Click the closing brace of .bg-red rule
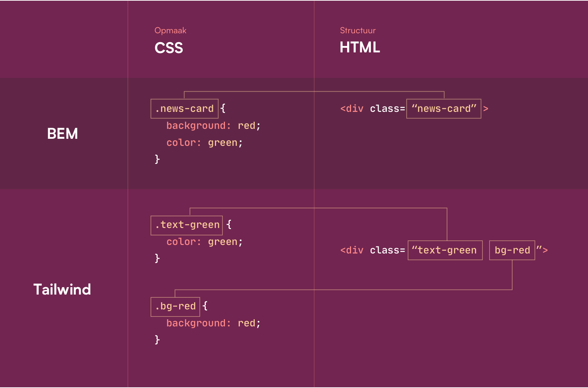 [x=157, y=340]
